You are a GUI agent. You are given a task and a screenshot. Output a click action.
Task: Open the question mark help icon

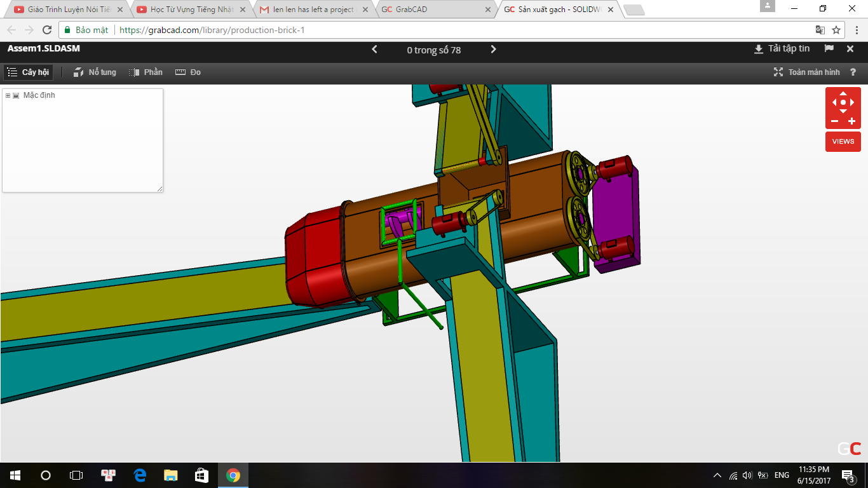(853, 72)
